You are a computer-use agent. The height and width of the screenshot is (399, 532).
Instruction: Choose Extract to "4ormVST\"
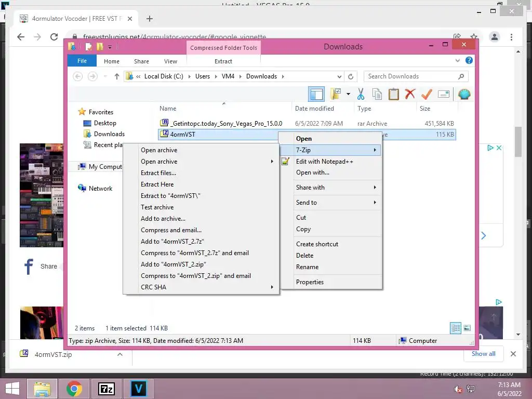[x=201, y=196]
